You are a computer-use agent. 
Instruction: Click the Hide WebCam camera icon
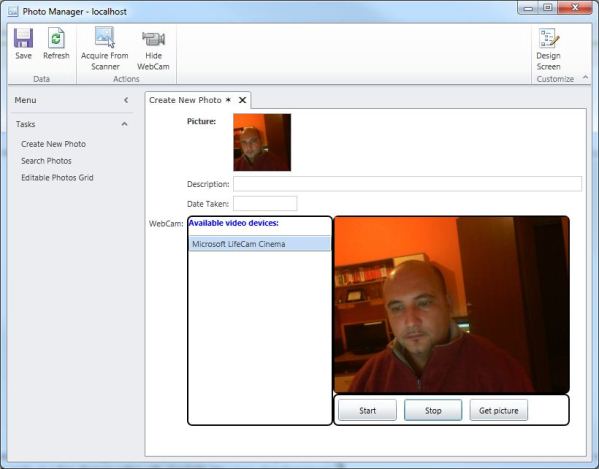(153, 39)
